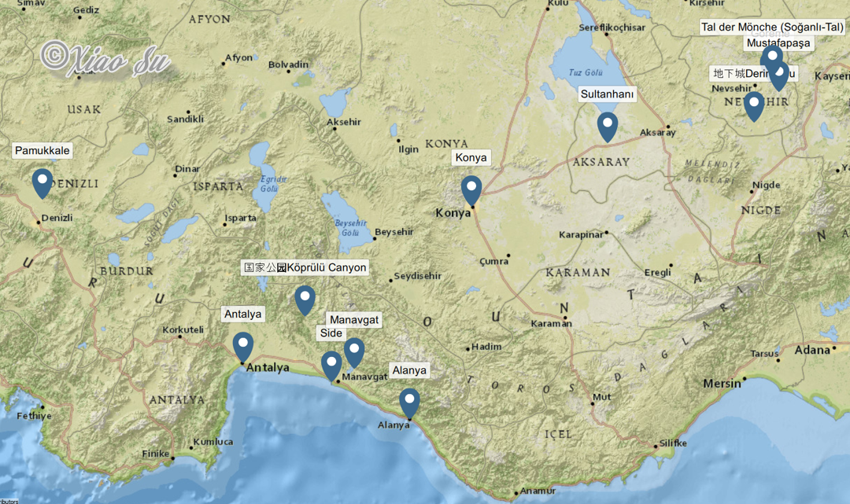The height and width of the screenshot is (504, 850).
Task: Click the Sultanhanı tooltip label
Action: pyautogui.click(x=607, y=94)
